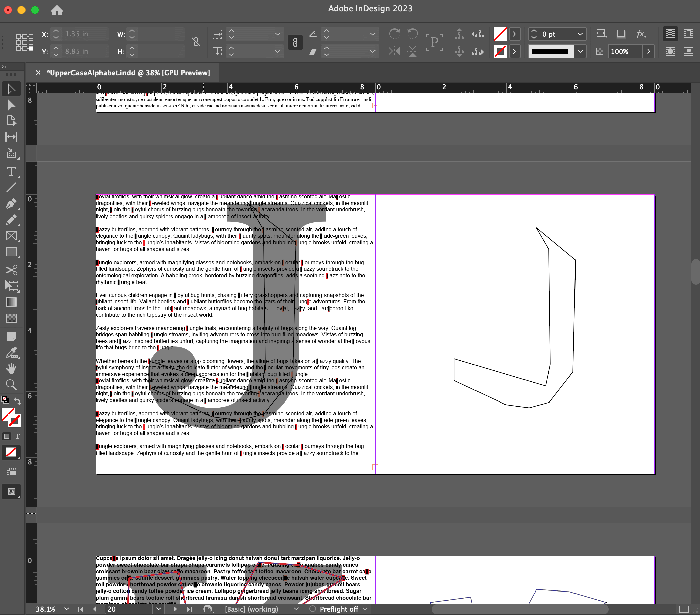
Task: Select the Pencil tool
Action: [11, 220]
